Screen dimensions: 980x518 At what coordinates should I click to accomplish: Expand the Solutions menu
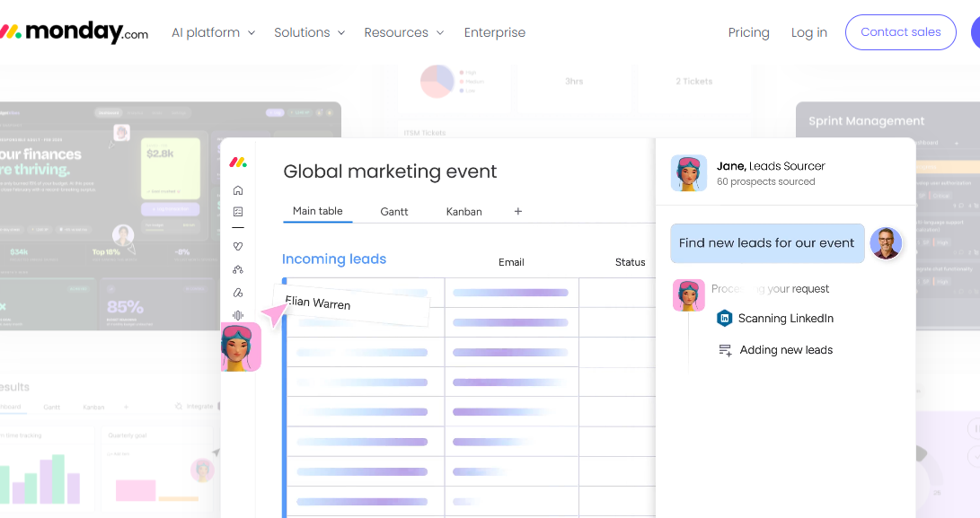(309, 32)
